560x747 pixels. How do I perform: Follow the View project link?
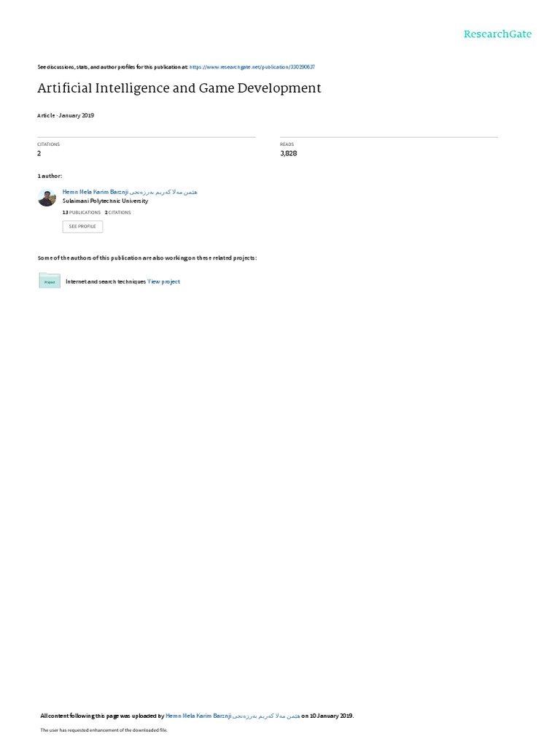coord(164,282)
